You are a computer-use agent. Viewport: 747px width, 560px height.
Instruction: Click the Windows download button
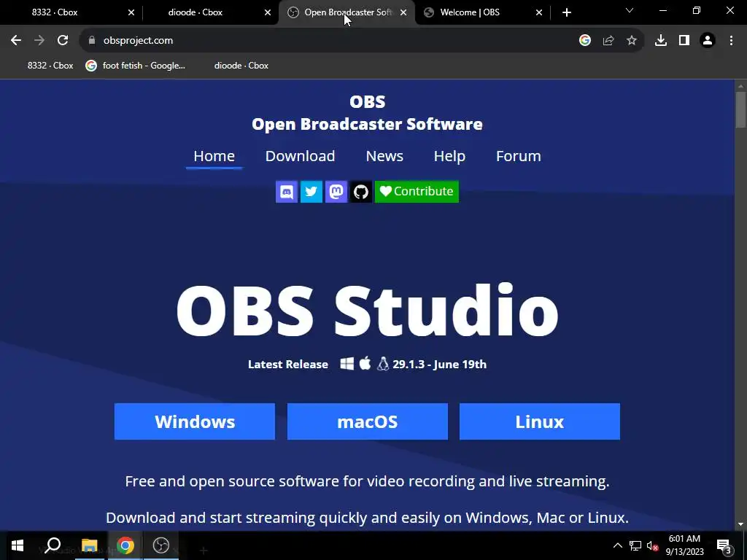point(194,421)
